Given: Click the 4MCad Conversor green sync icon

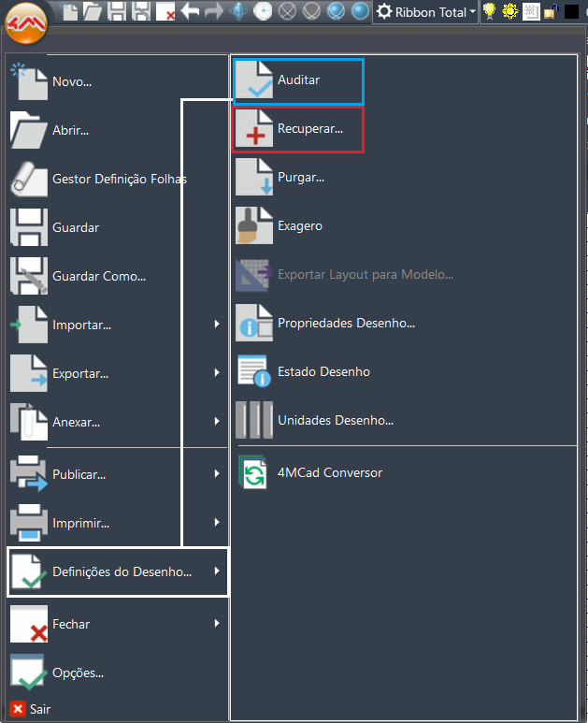Looking at the screenshot, I should coord(253,472).
